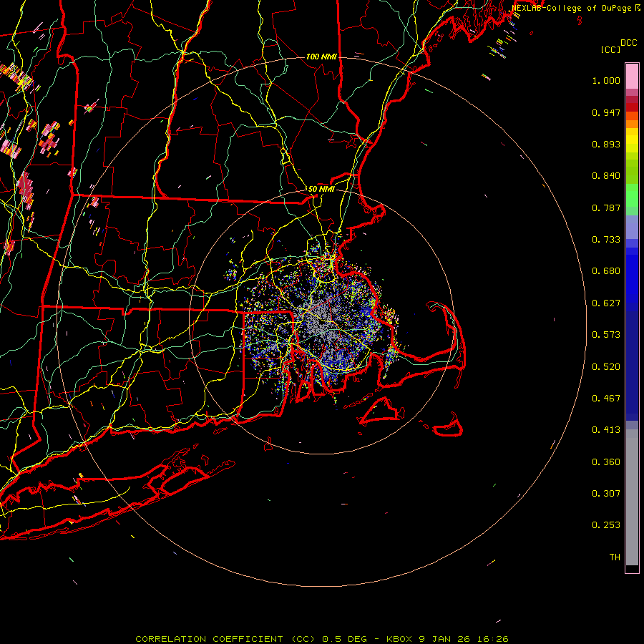644x644 pixels.
Task: Select the 0.840 color scale value
Action: 606,176
